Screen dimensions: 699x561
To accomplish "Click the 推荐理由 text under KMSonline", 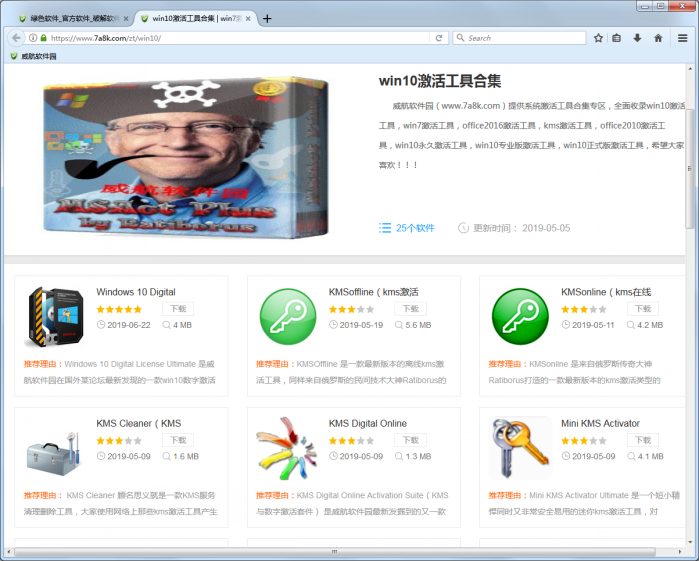I will tap(508, 364).
